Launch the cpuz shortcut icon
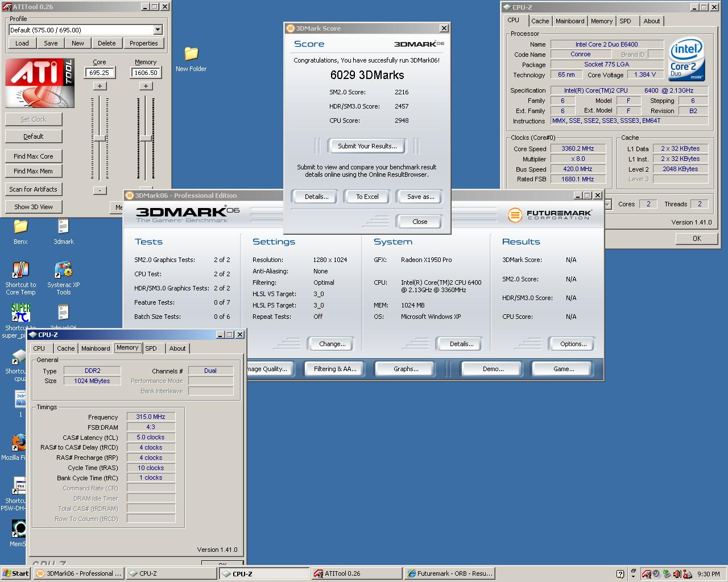 click(x=19, y=356)
